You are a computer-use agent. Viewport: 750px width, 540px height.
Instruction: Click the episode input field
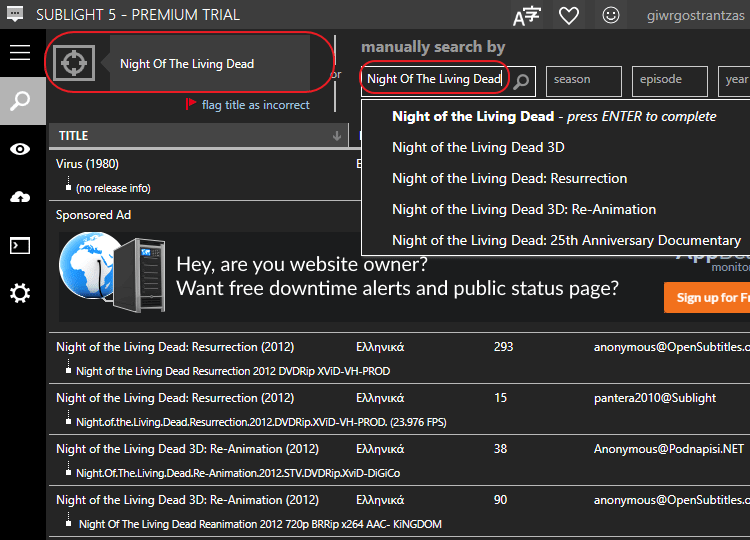(670, 81)
